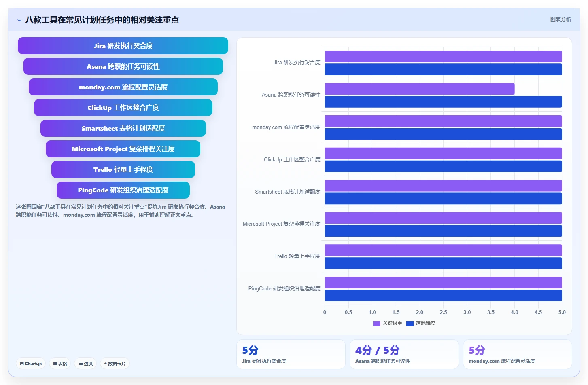Click PingCode blue 落地难度 bar in chart

pos(444,295)
